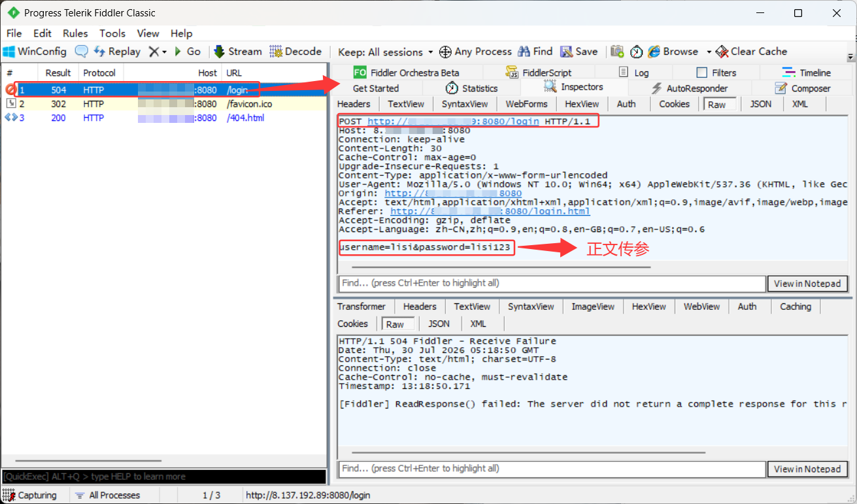Expand the arrow next to Browse
857x504 pixels.
pos(709,52)
